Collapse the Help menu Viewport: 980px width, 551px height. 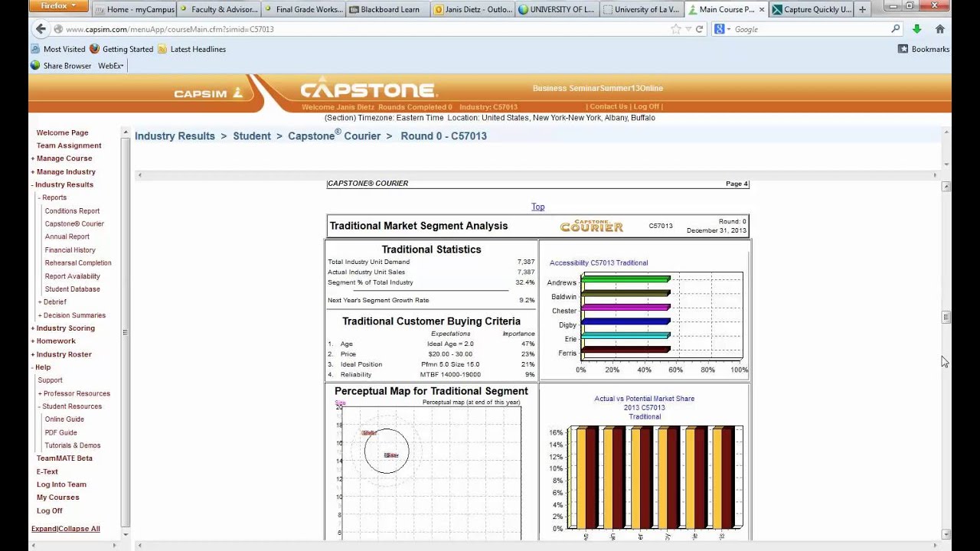click(41, 367)
